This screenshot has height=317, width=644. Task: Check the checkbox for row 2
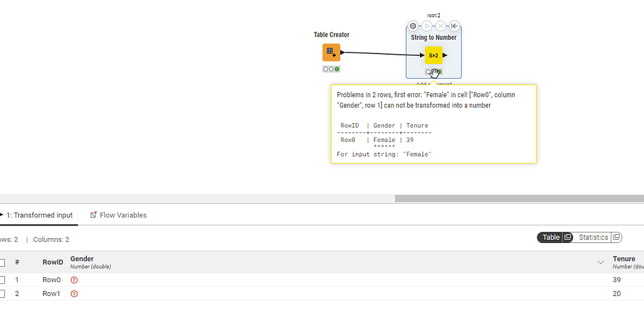(x=2, y=294)
